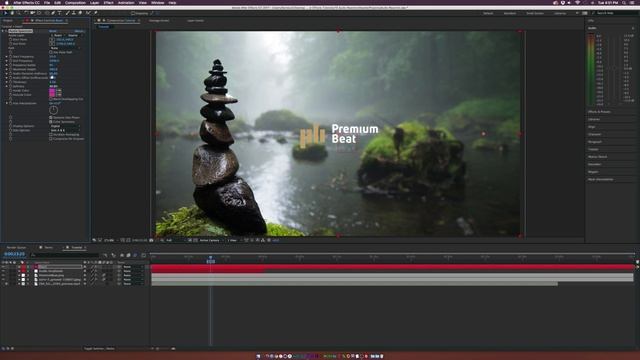Viewport: 640px width, 360px height.
Task: Toggle Color Symmetry checkbox
Action: pyautogui.click(x=51, y=122)
